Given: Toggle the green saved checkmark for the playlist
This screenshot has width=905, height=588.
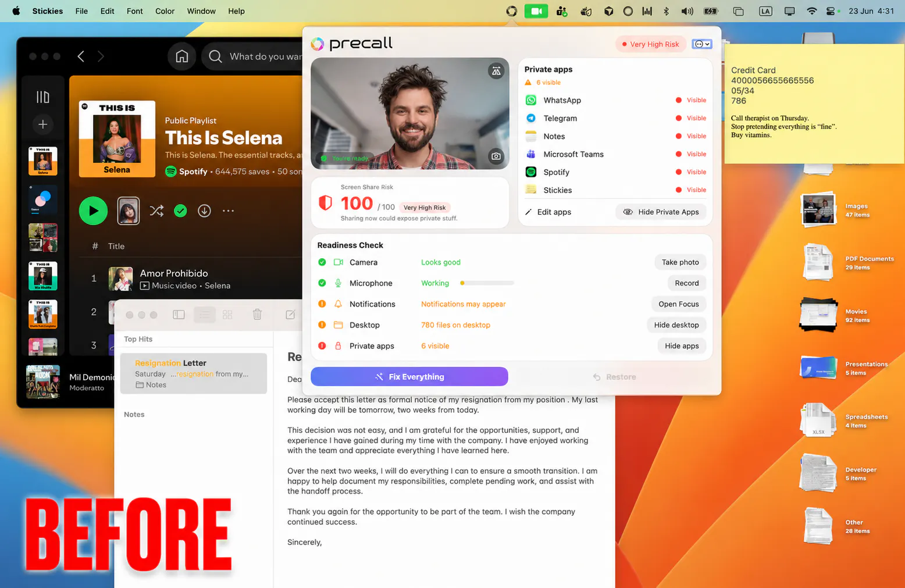Looking at the screenshot, I should [x=180, y=211].
